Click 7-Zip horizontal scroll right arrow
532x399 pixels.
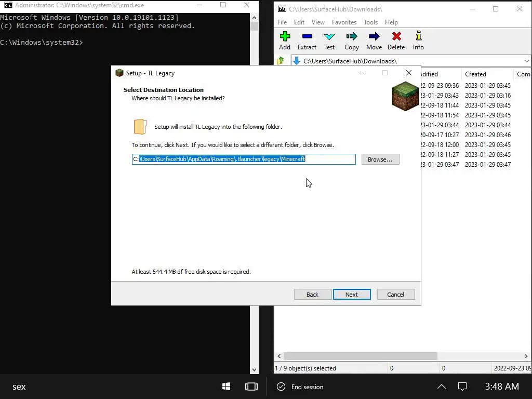(526, 356)
